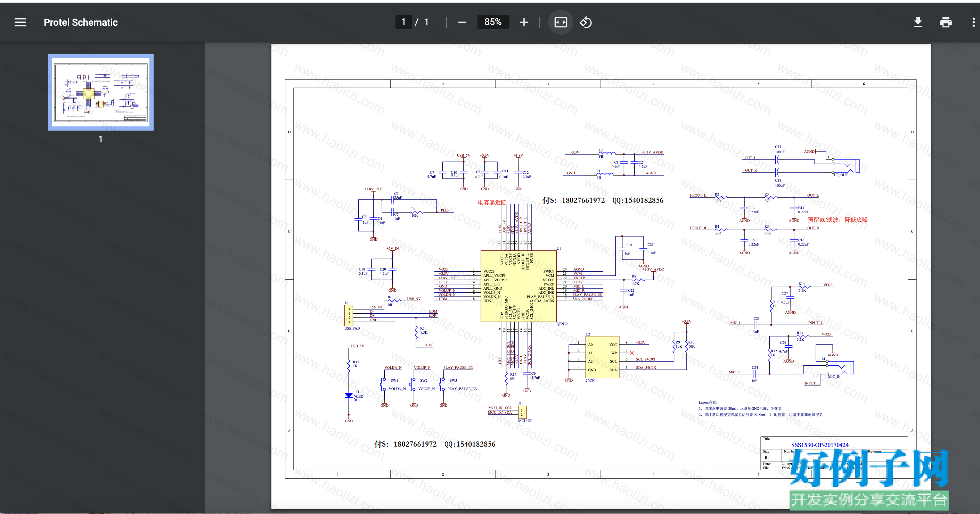Click the red note 预留RC滤波，降低底噪
980x514 pixels.
click(837, 220)
